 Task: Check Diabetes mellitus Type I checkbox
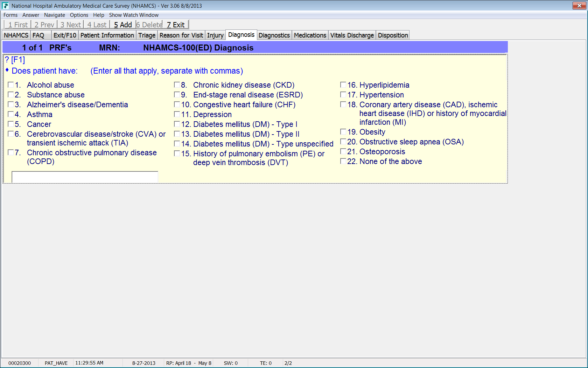click(x=177, y=124)
